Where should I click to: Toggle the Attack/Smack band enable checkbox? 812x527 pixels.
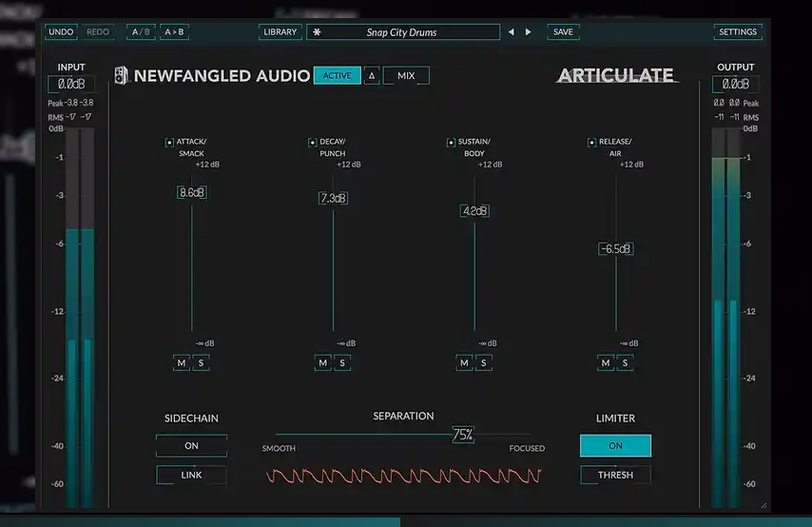pyautogui.click(x=169, y=142)
